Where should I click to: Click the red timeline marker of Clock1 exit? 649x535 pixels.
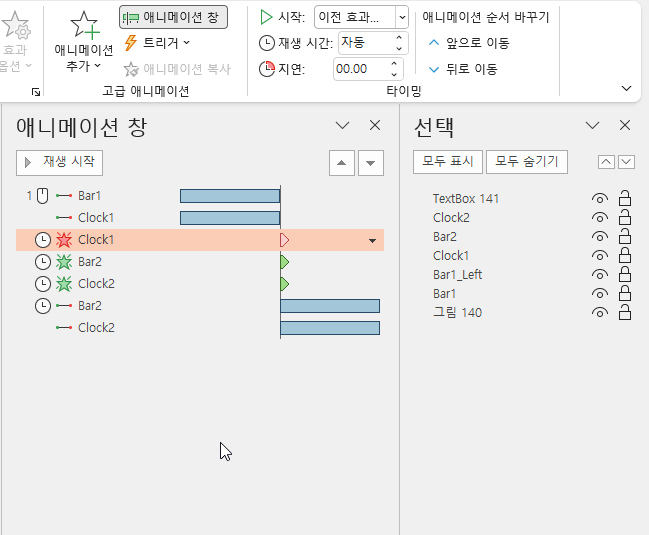[284, 240]
